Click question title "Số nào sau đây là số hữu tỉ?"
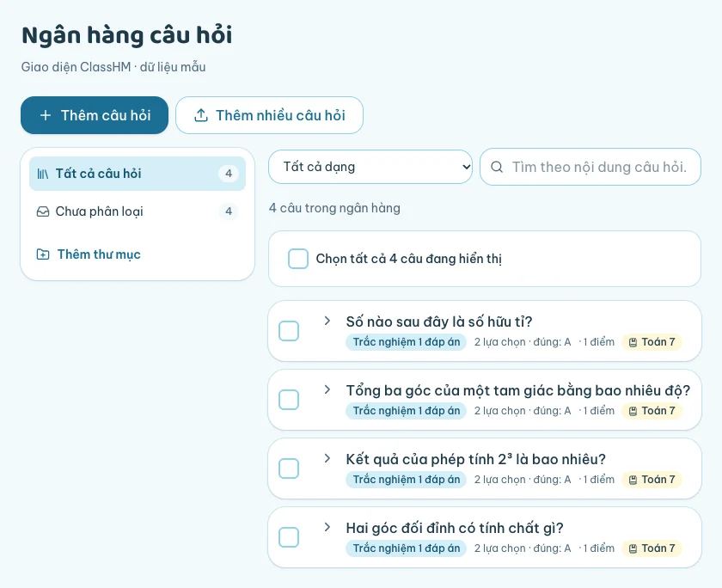This screenshot has height=588, width=722. point(439,322)
